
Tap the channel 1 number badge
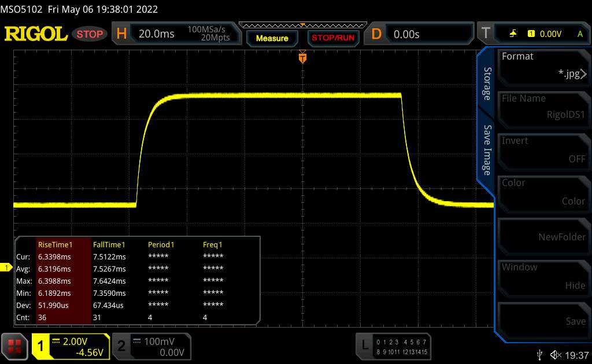40,346
